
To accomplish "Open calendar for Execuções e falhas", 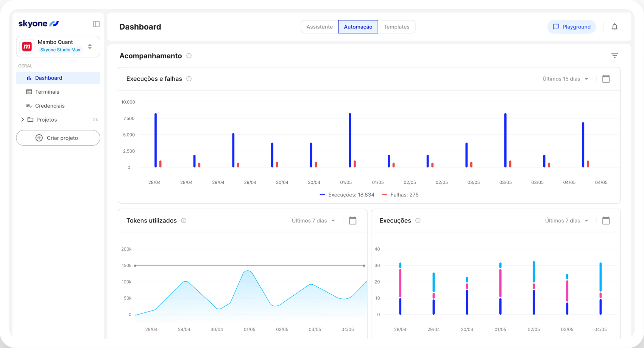I will 606,79.
